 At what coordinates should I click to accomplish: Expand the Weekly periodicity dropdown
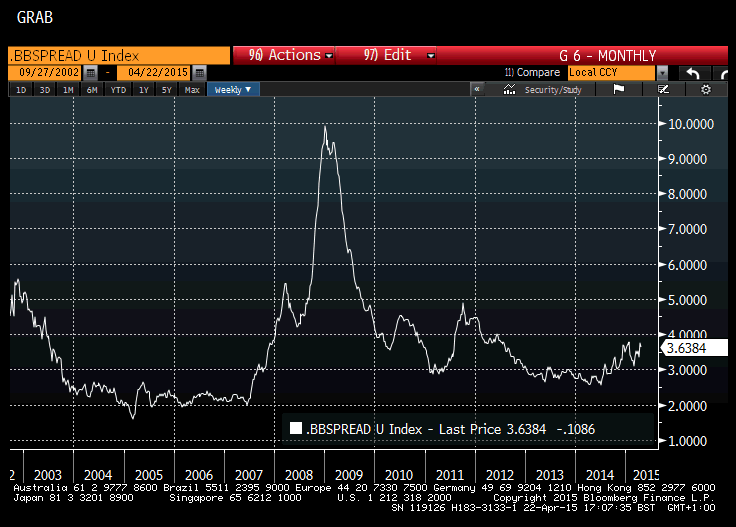point(233,90)
